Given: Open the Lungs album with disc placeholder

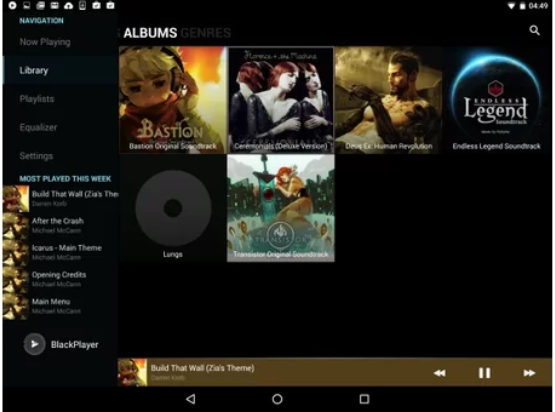Looking at the screenshot, I should (173, 208).
